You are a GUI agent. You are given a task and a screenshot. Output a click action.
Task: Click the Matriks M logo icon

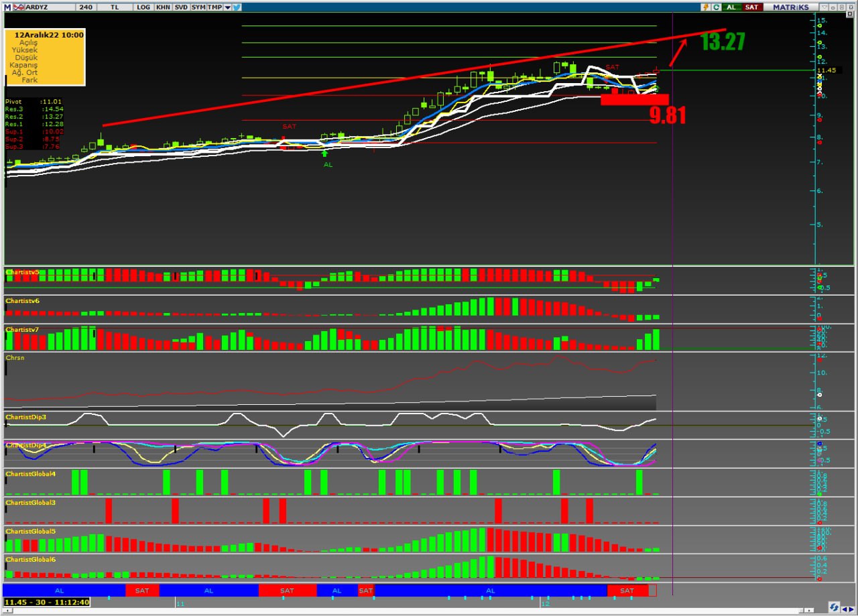click(x=7, y=7)
